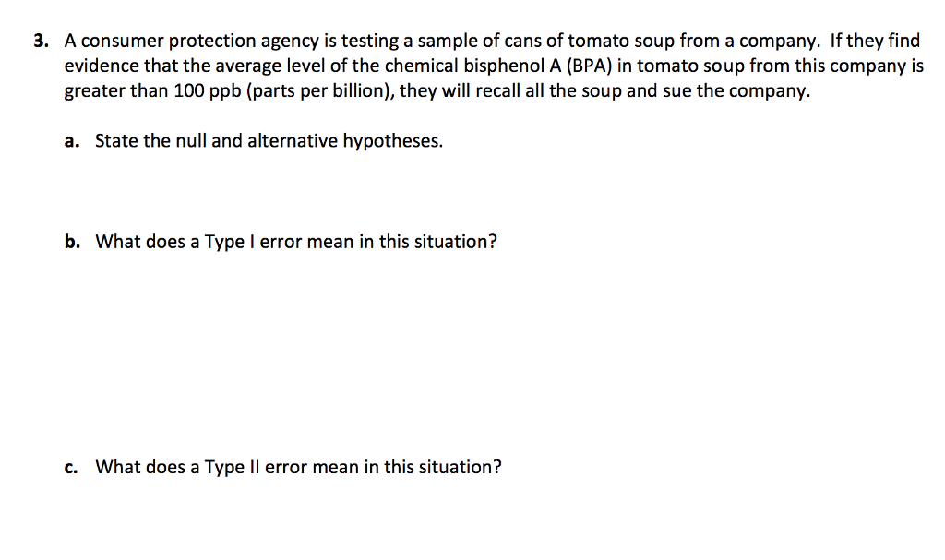The height and width of the screenshot is (560, 945).
Task: Click the Type I error question text
Action: tap(296, 242)
